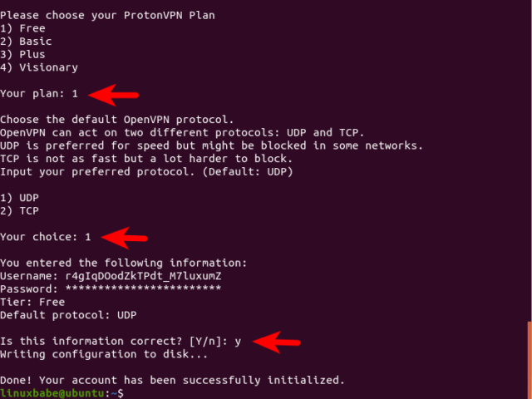Click the "Tier: Free" line

click(x=32, y=302)
